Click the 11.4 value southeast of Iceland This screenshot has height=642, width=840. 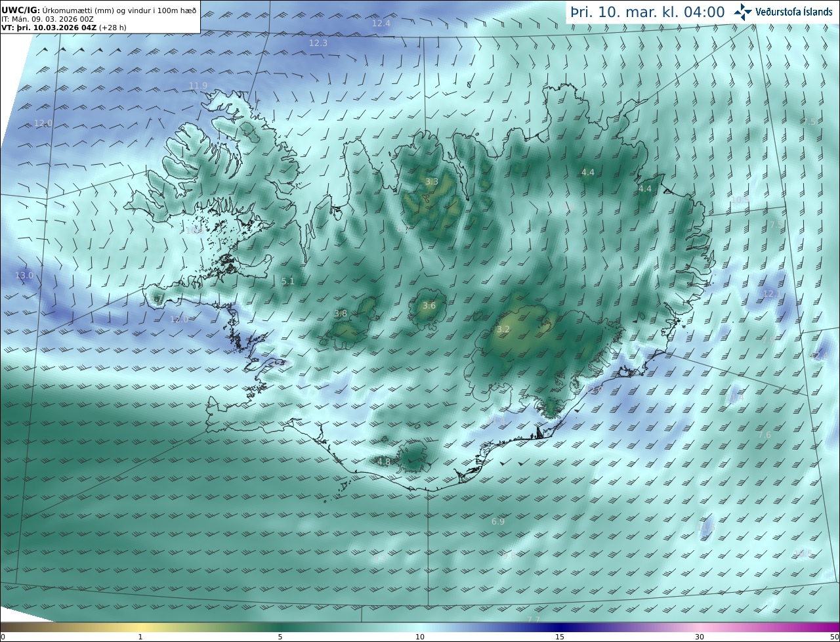[736, 397]
